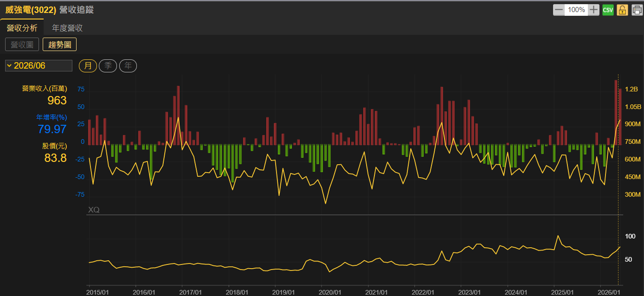Click the 100% zoom level field
The width and height of the screenshot is (644, 296).
[x=576, y=10]
